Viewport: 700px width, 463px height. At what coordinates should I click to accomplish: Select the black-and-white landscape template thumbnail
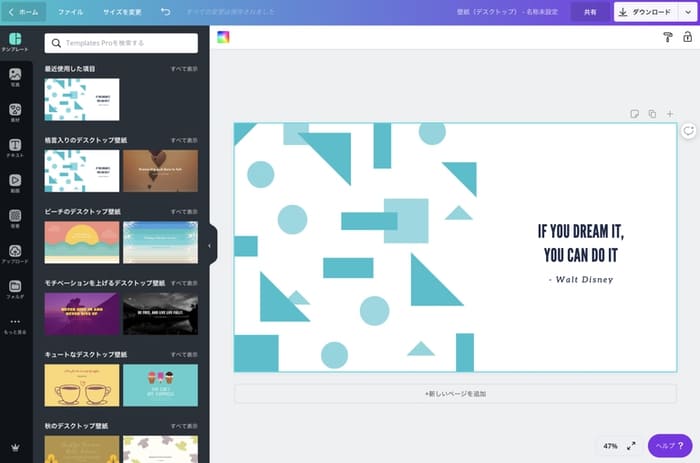(x=160, y=314)
